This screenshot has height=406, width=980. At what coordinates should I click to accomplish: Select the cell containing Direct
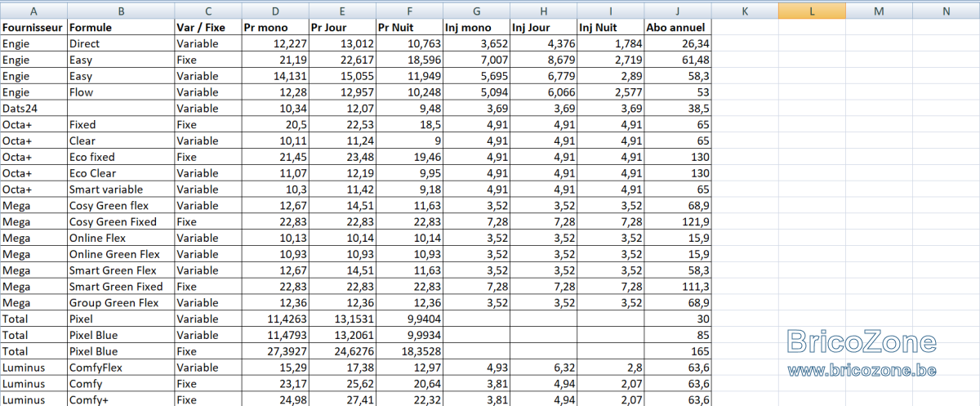(121, 43)
